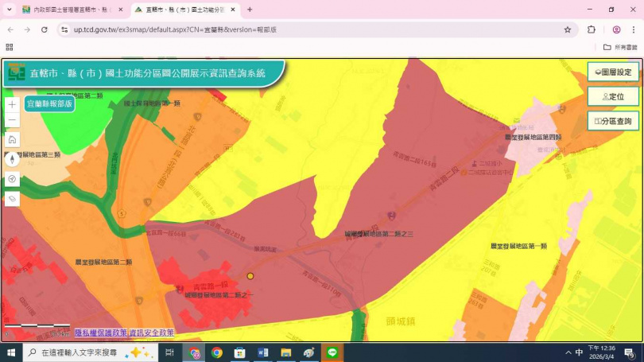Open 隱私權保護政策 privacy policy link

click(100, 333)
